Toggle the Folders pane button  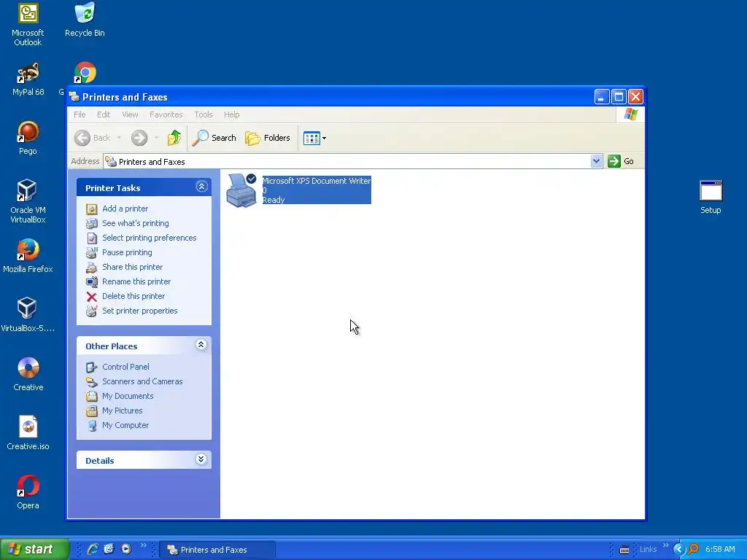267,138
